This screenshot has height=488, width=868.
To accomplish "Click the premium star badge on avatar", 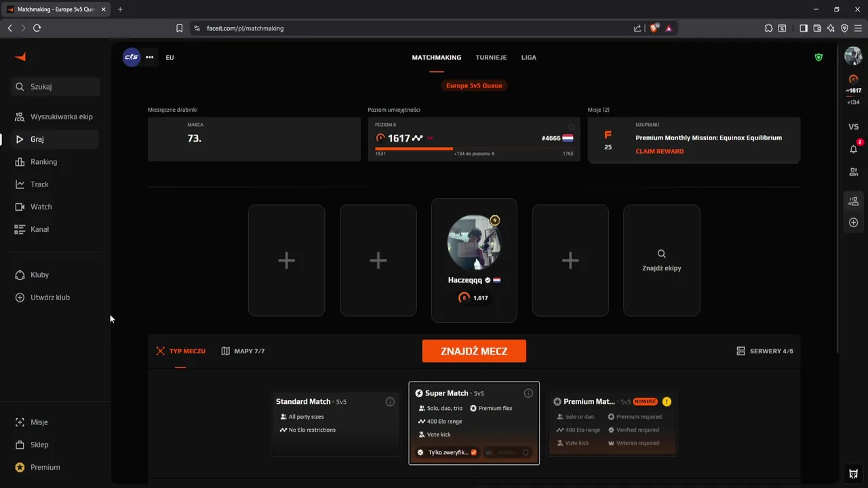I will (495, 220).
